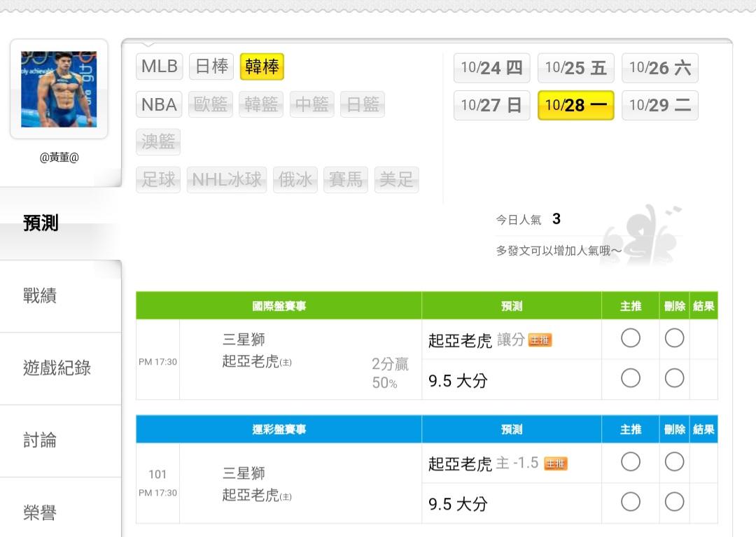Select the MLB league filter
Screen dimensions: 756x537
coord(160,67)
